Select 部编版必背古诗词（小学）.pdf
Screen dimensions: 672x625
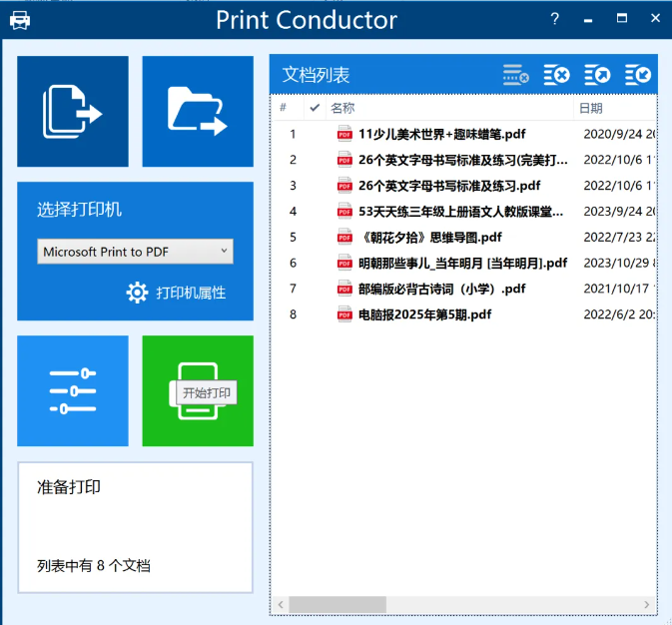tap(463, 289)
